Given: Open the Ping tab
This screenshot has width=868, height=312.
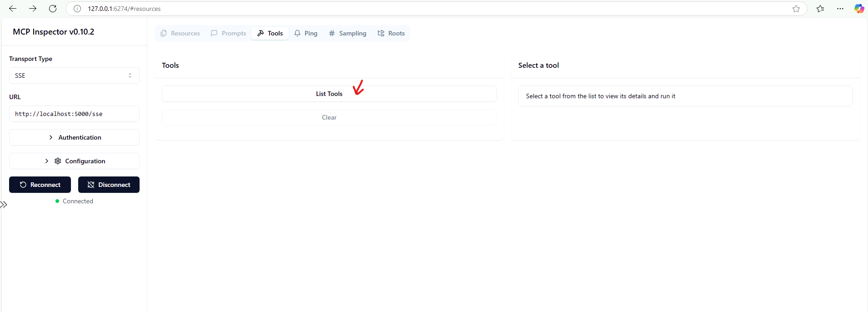Looking at the screenshot, I should (x=306, y=33).
